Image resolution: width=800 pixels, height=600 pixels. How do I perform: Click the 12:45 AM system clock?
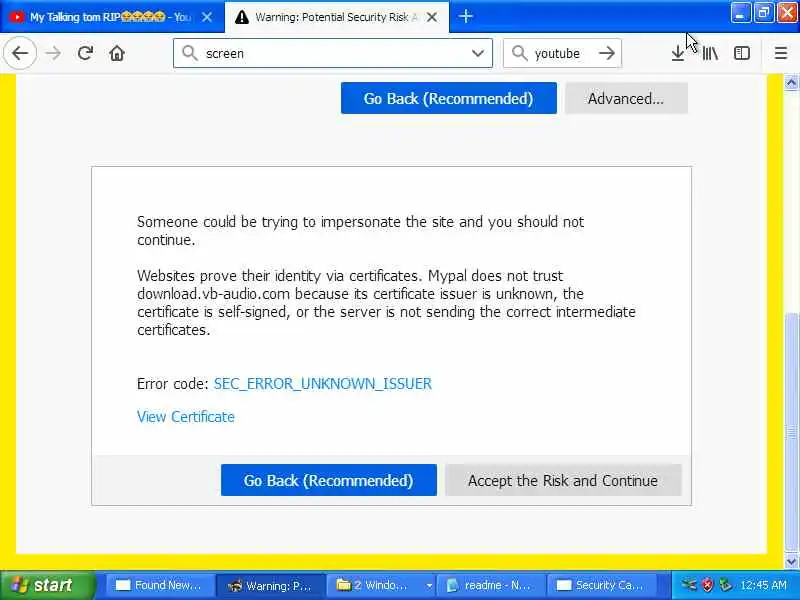[764, 585]
